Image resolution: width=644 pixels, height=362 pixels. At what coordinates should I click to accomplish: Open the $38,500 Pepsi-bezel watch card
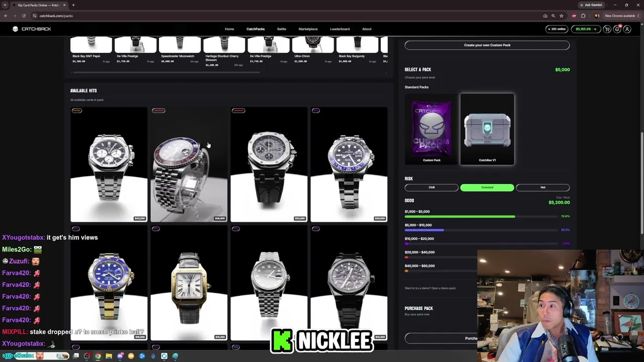pos(189,164)
